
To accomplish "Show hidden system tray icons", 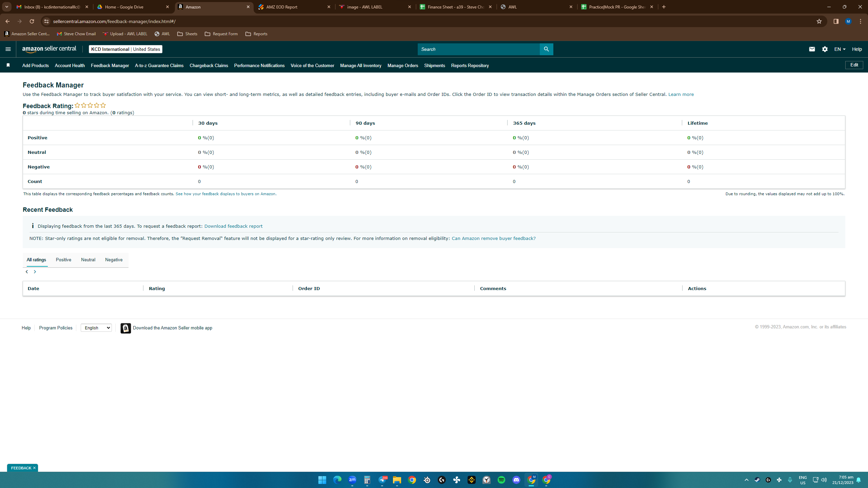I will pos(746,480).
